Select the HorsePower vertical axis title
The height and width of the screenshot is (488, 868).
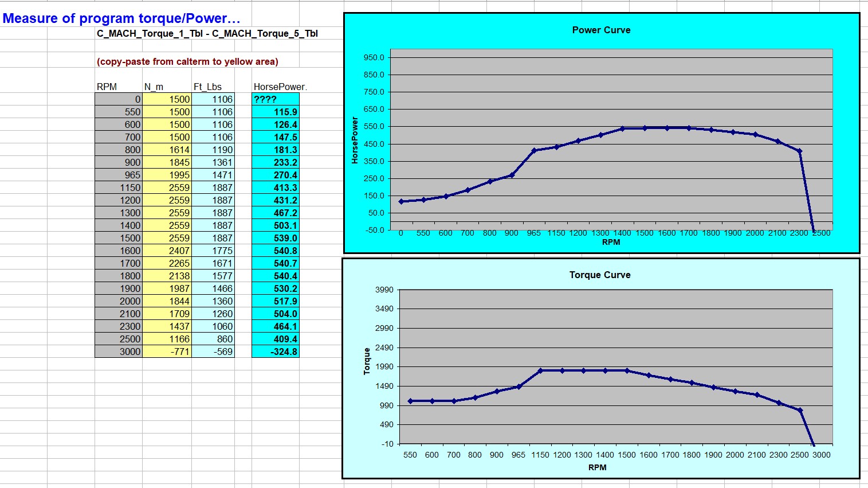click(x=355, y=140)
